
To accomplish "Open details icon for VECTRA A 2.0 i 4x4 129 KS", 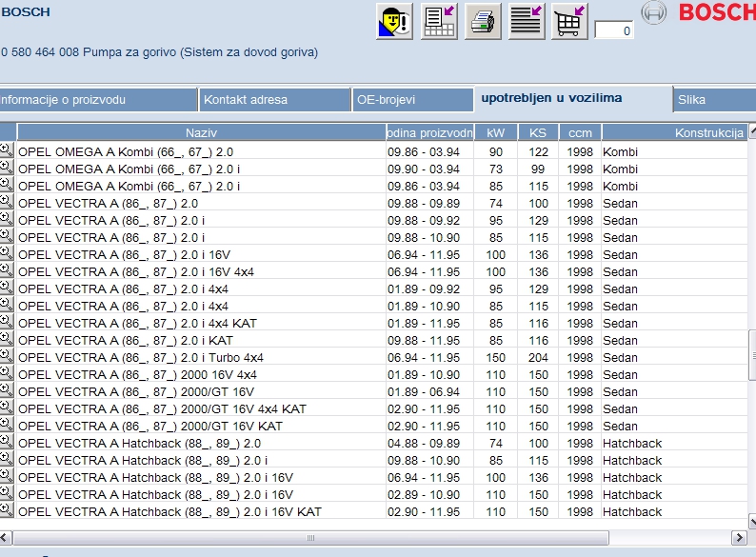I will (7, 287).
